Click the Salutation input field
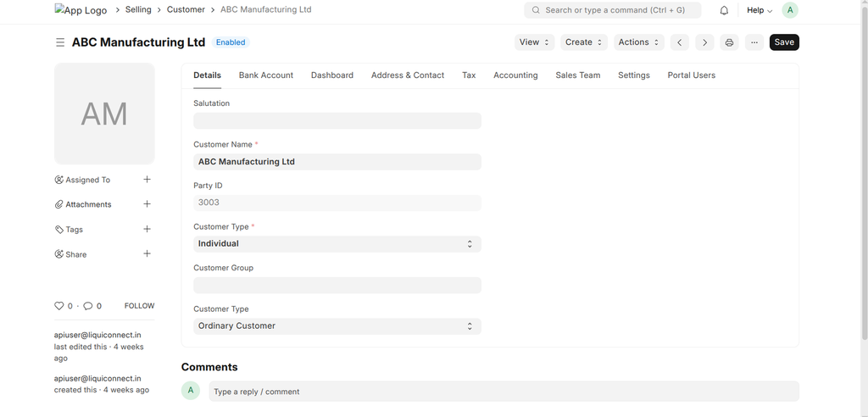The height and width of the screenshot is (417, 868). point(337,120)
